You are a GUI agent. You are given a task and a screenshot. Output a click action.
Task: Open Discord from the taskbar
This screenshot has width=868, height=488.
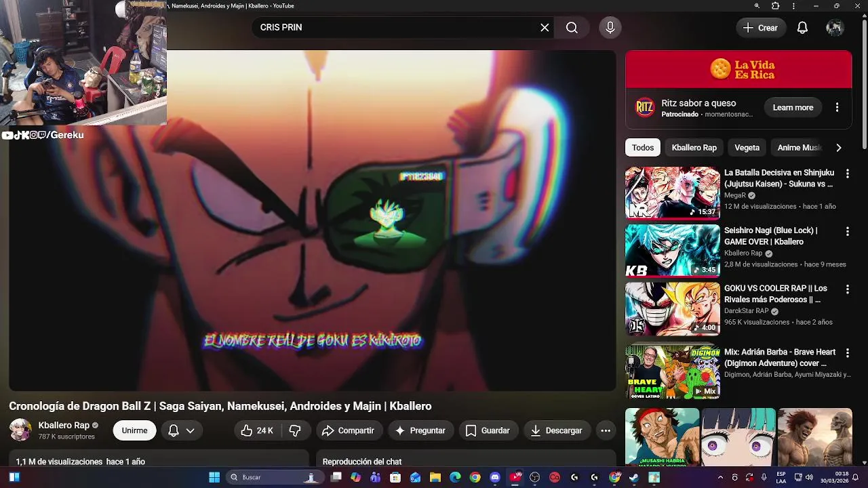pos(495,477)
